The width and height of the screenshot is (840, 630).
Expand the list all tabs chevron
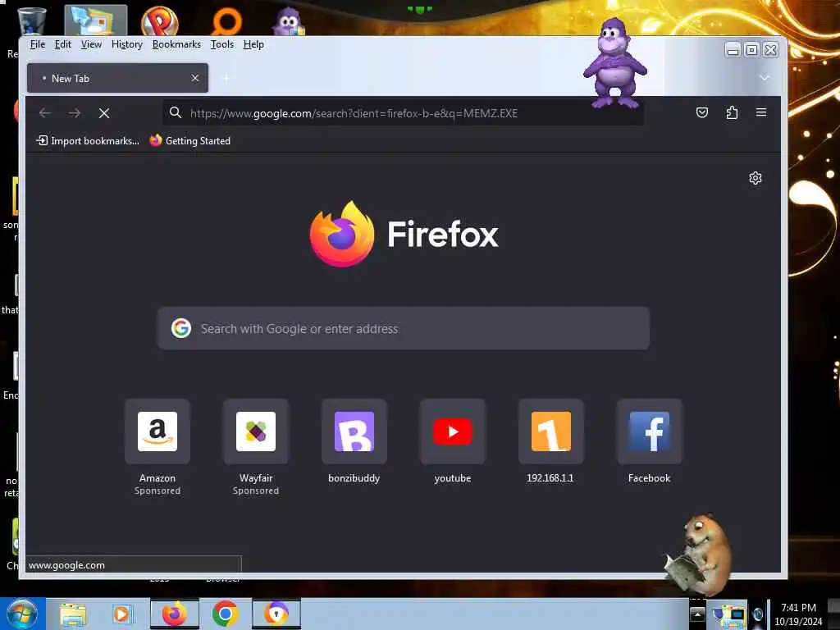[x=765, y=78]
